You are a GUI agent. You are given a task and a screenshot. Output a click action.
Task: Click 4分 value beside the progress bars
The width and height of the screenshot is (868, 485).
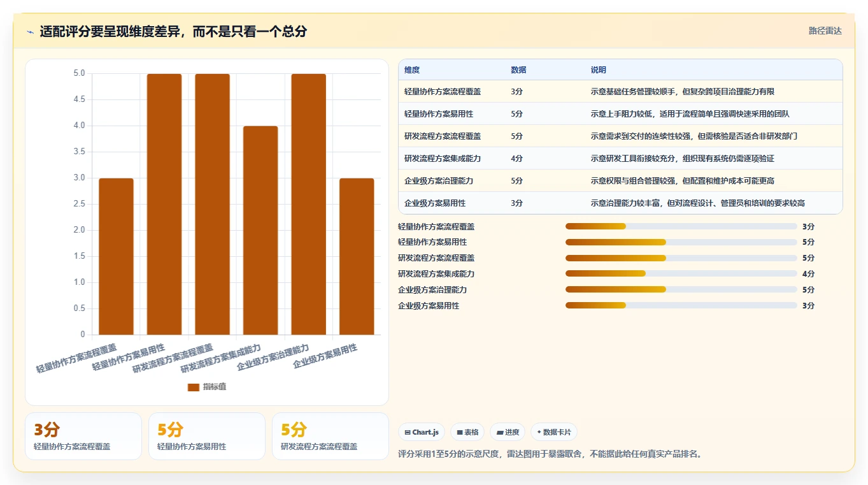(808, 274)
